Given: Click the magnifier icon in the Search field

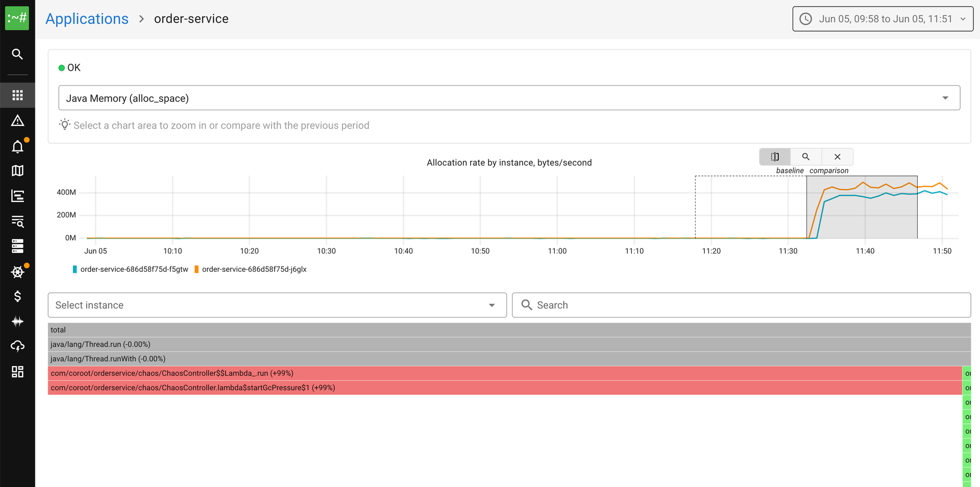Looking at the screenshot, I should tap(527, 305).
